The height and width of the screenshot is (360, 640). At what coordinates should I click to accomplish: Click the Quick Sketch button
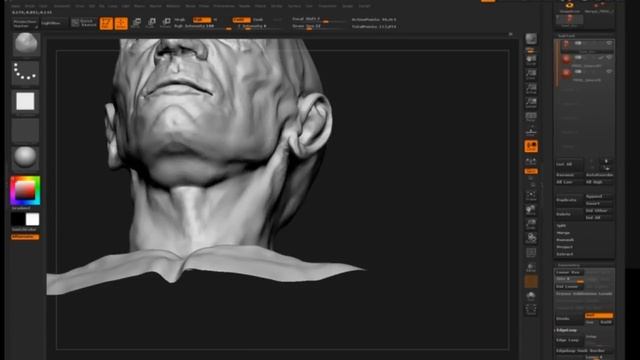84,23
